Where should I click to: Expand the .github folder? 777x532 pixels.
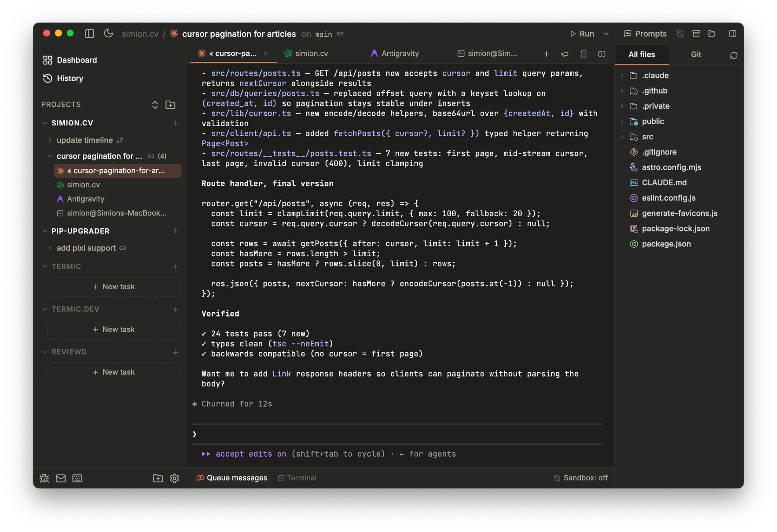tap(622, 90)
